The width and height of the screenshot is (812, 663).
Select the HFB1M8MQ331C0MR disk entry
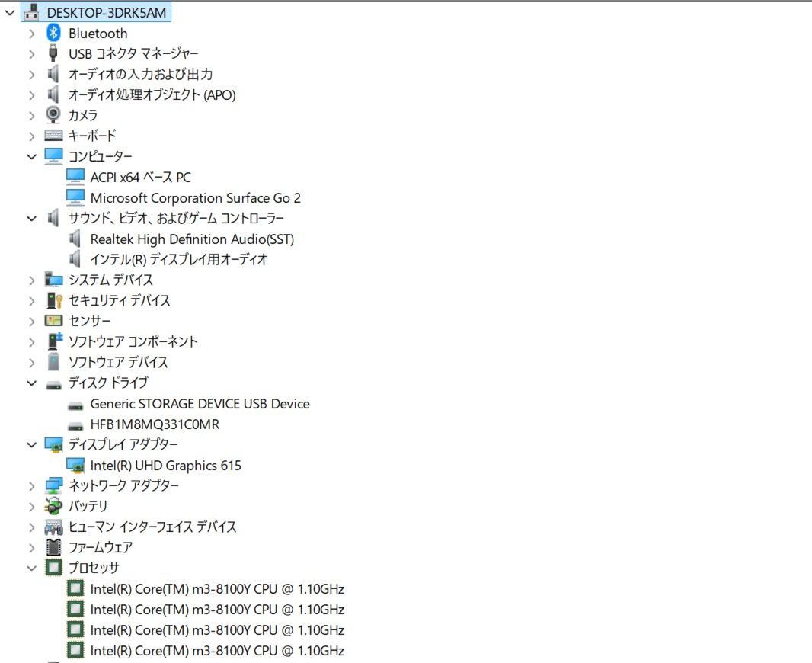(x=155, y=424)
